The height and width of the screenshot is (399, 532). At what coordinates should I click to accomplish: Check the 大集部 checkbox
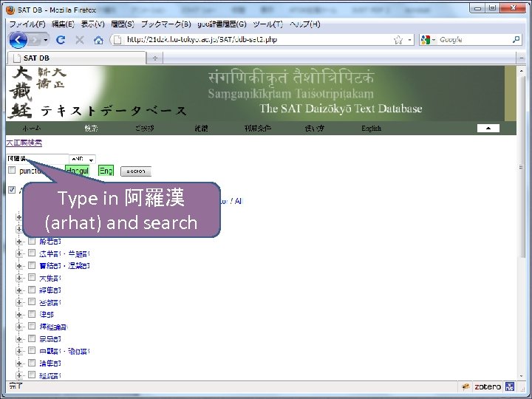[x=32, y=277]
